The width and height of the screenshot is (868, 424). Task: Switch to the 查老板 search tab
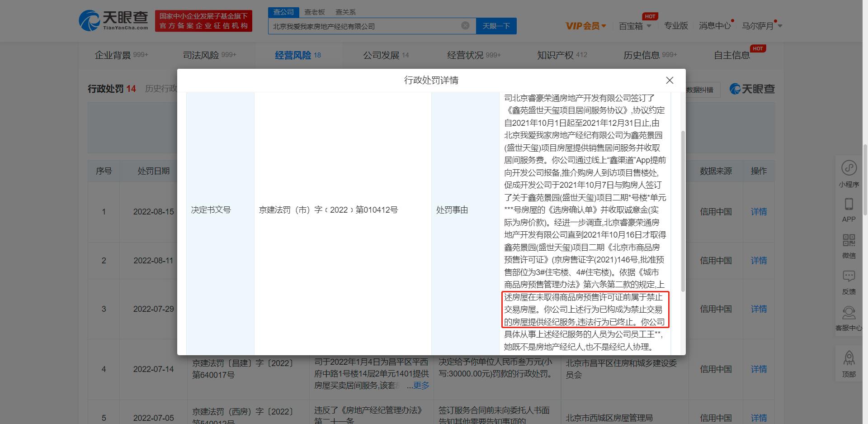(315, 12)
